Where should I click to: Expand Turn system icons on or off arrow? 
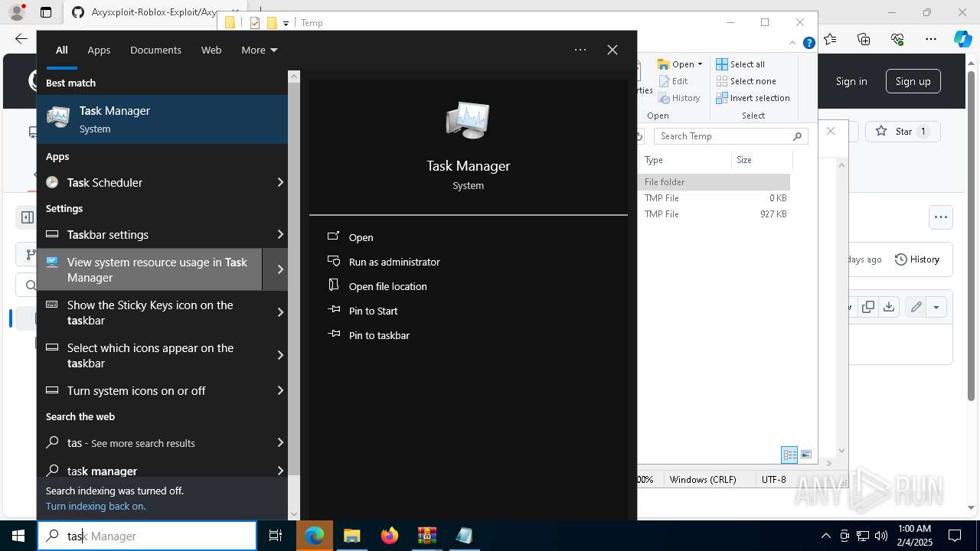[x=280, y=390]
